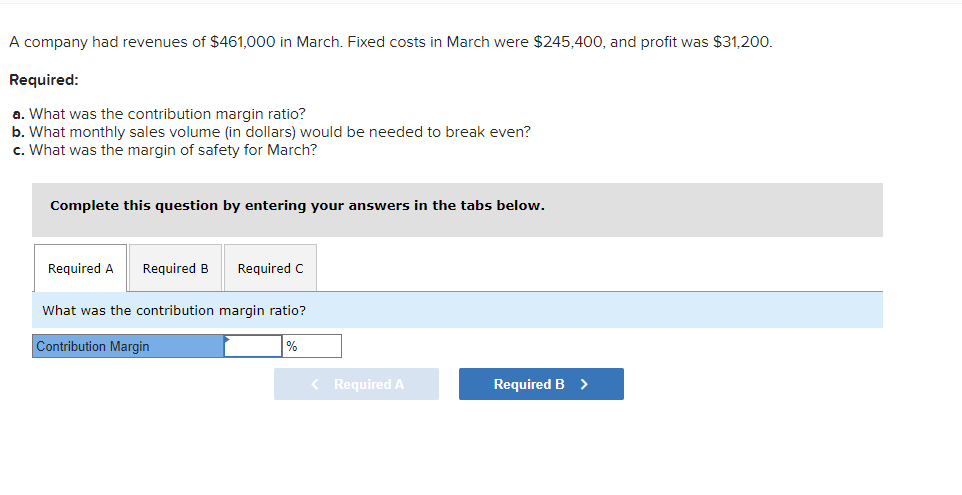
Task: Click the contribution margin ratio input field
Action: (x=254, y=347)
